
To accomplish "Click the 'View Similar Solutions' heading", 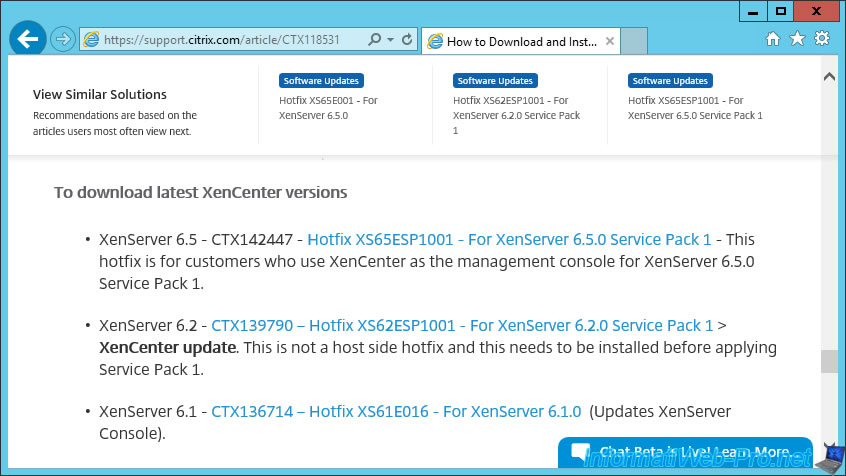I will click(x=100, y=94).
